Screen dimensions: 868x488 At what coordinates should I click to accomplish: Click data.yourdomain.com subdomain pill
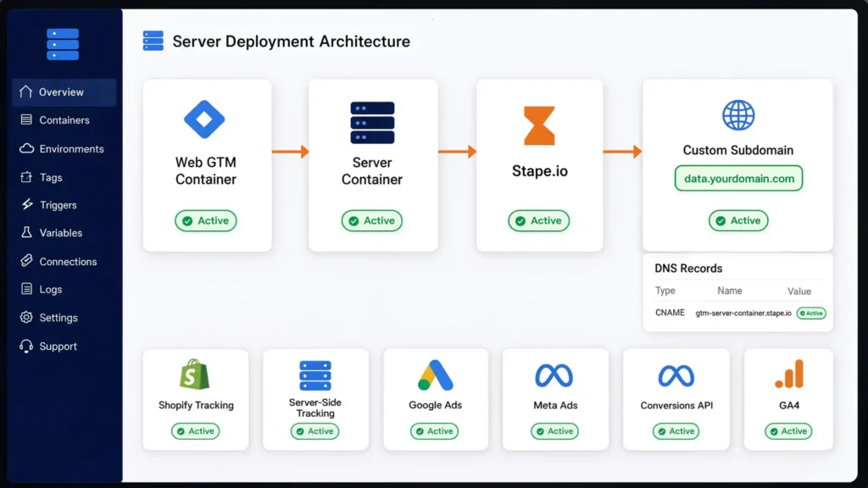738,178
